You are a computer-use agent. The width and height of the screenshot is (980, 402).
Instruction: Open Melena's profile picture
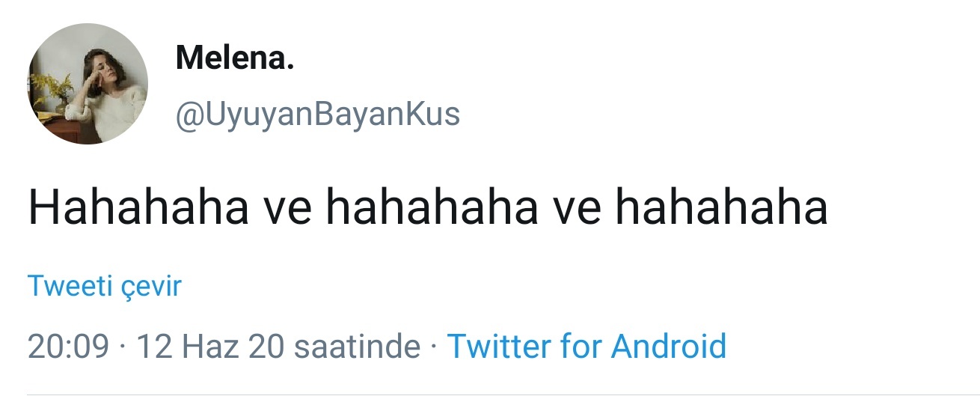pyautogui.click(x=88, y=84)
